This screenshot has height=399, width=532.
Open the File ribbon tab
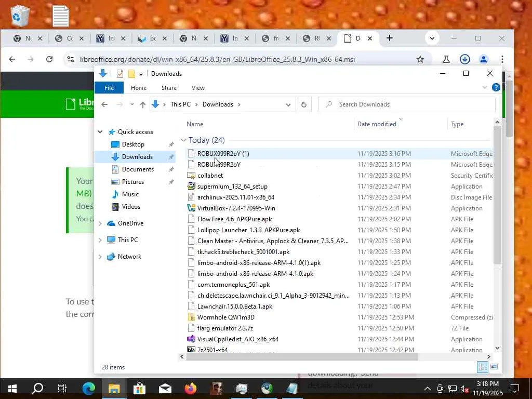point(109,87)
